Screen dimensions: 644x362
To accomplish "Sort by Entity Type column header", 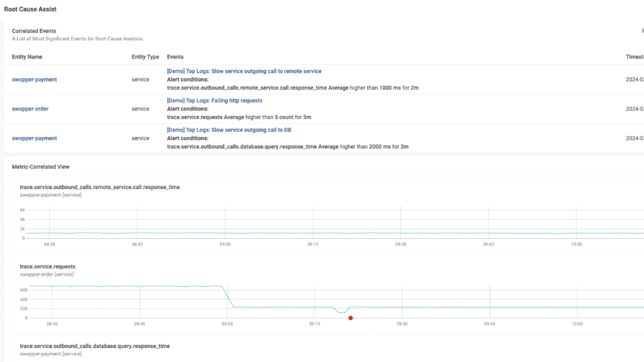I will [x=145, y=57].
